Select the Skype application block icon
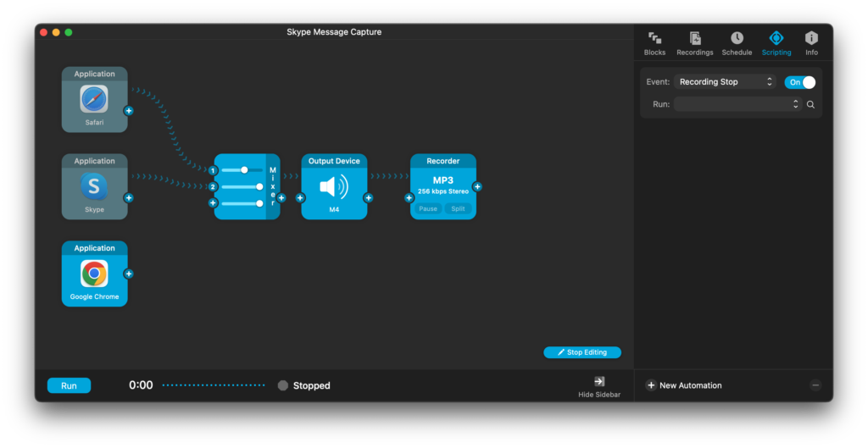 [94, 186]
